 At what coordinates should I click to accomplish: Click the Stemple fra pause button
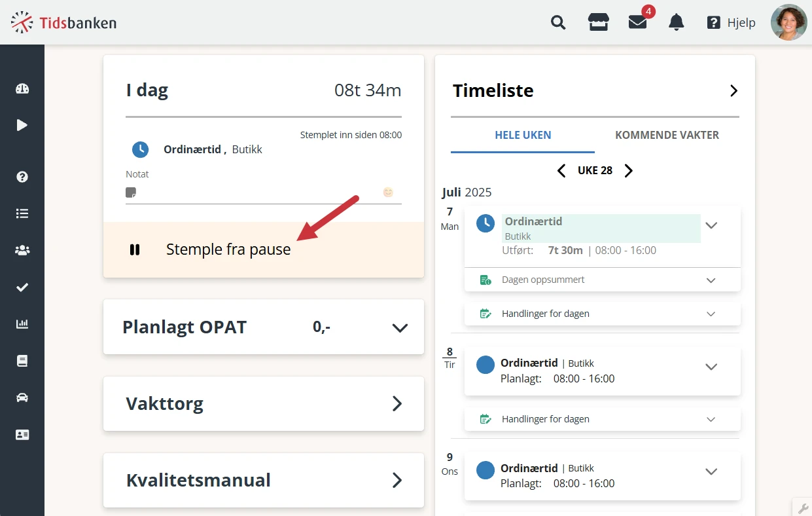point(264,249)
